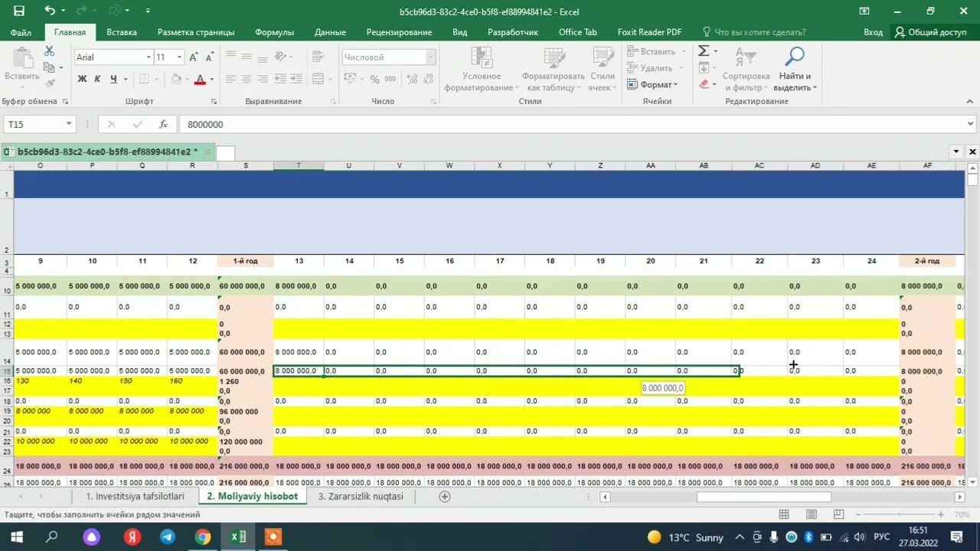Open the Формат cells dropdown
Viewport: 980px width, 551px height.
click(652, 84)
